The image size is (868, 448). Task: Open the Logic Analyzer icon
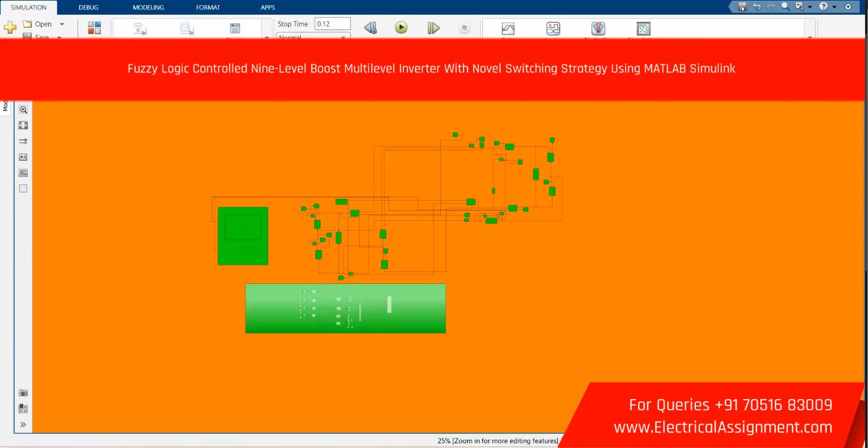(553, 28)
